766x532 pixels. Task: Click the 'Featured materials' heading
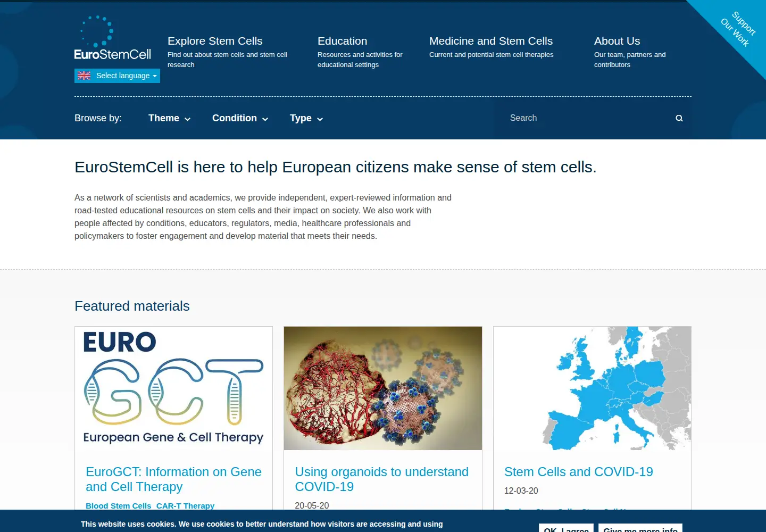132,306
